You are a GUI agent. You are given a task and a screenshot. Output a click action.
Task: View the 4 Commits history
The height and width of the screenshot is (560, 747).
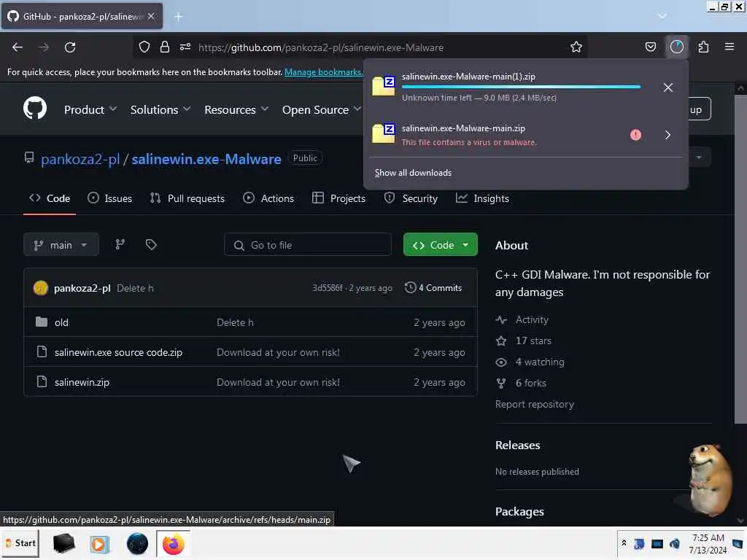433,287
